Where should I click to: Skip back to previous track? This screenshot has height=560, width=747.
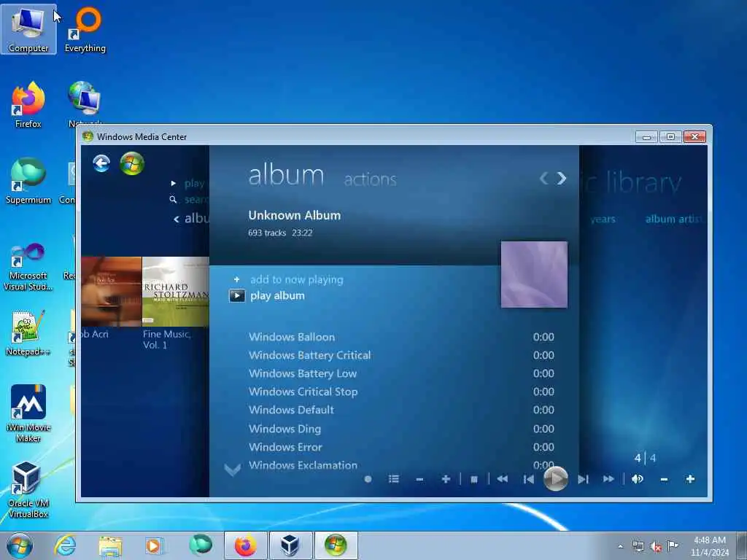click(x=529, y=479)
